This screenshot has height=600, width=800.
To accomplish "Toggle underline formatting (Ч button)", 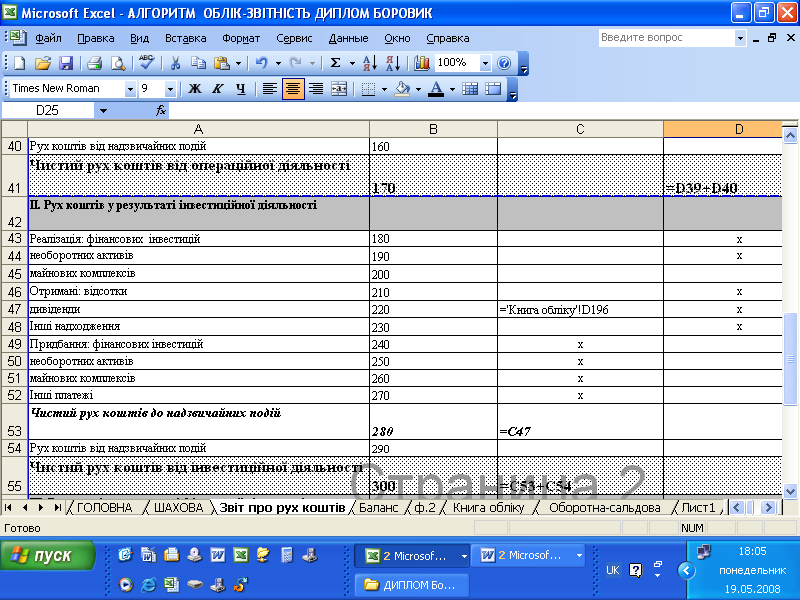I will tap(240, 89).
